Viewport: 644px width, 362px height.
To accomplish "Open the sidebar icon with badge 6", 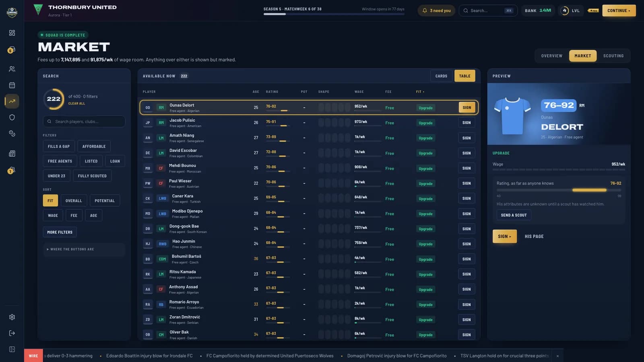I will coord(12,50).
